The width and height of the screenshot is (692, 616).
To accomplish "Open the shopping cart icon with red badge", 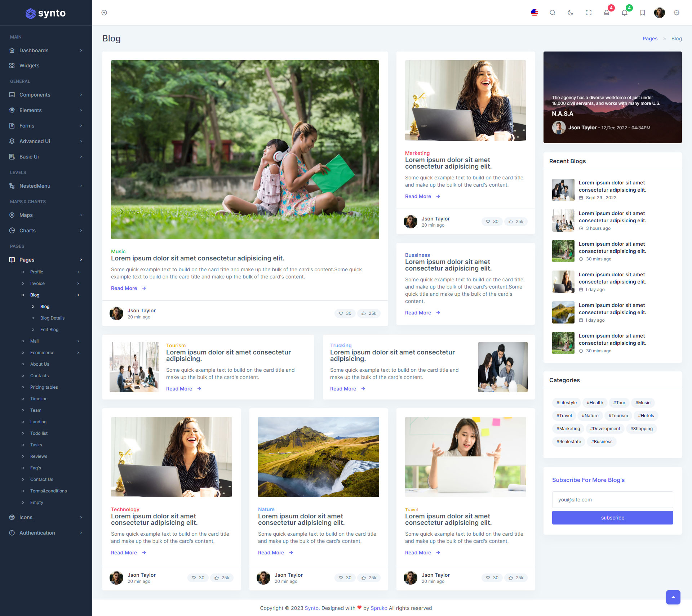I will coord(607,13).
